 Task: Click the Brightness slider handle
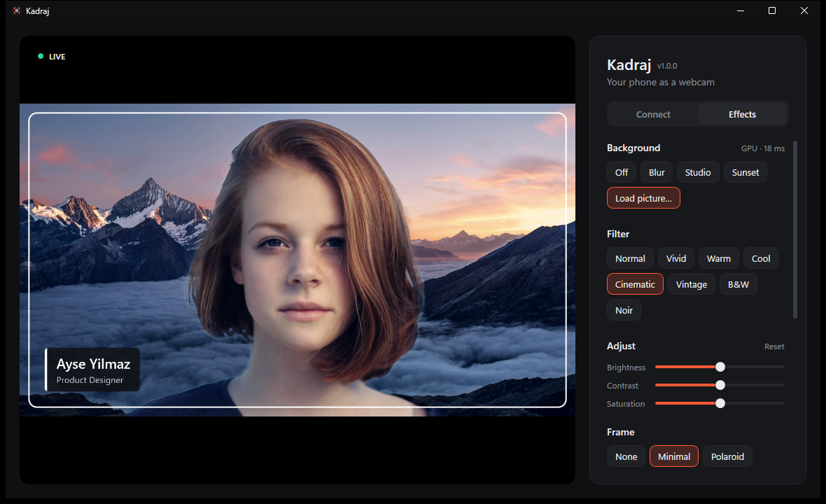pos(720,367)
